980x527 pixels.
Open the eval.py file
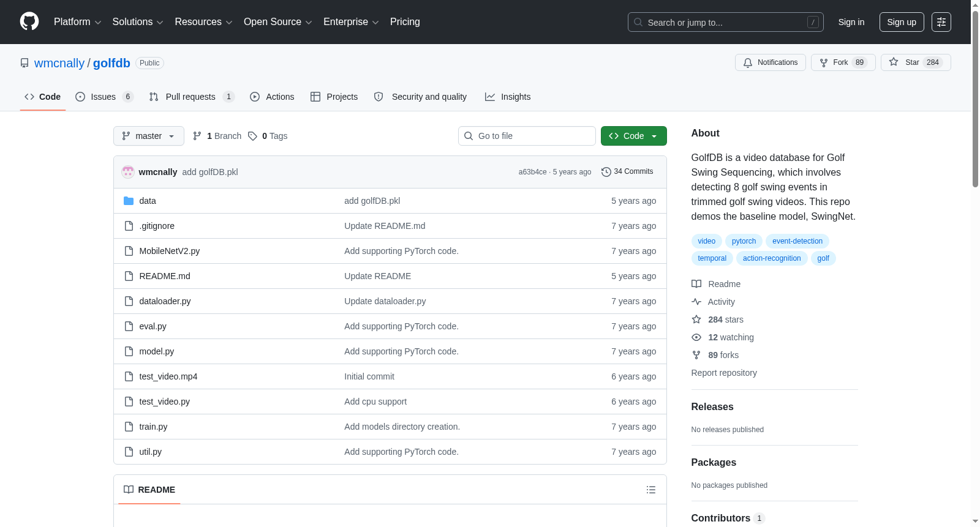tap(153, 326)
